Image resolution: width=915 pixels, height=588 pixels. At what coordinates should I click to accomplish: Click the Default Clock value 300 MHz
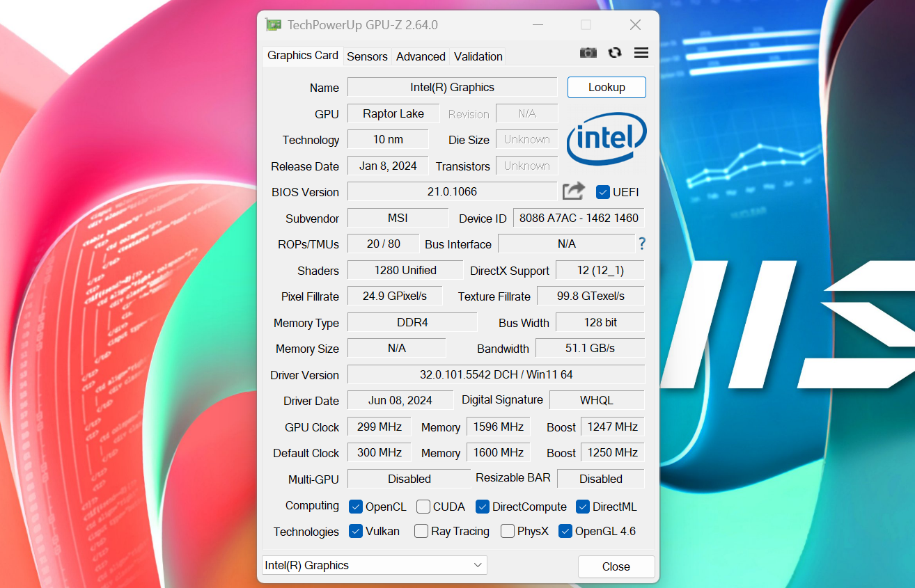tap(380, 452)
